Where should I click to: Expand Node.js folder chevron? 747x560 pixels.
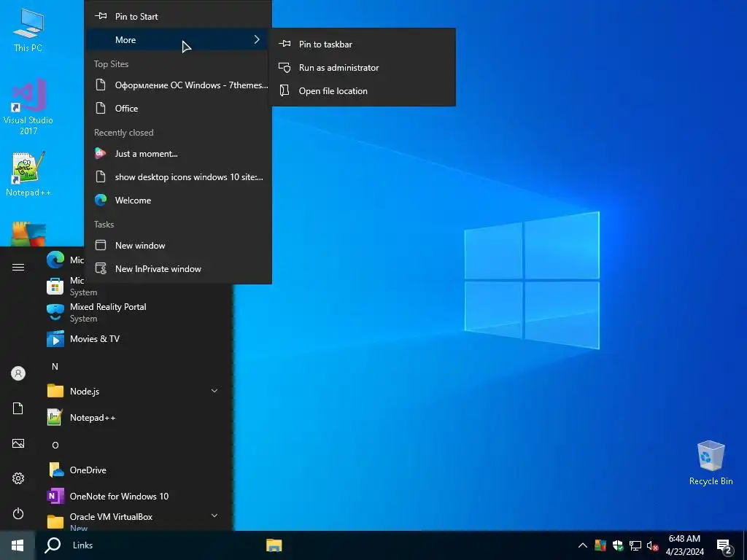[x=214, y=391]
